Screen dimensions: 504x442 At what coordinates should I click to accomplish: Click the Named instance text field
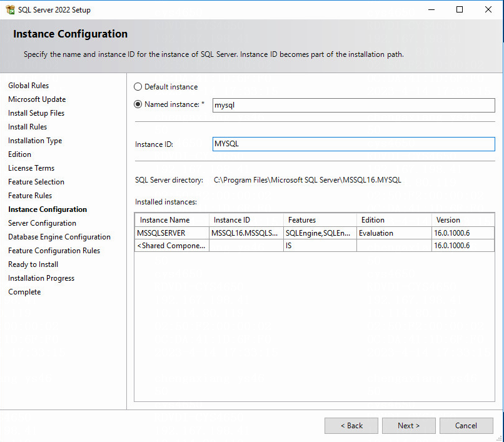tap(353, 105)
